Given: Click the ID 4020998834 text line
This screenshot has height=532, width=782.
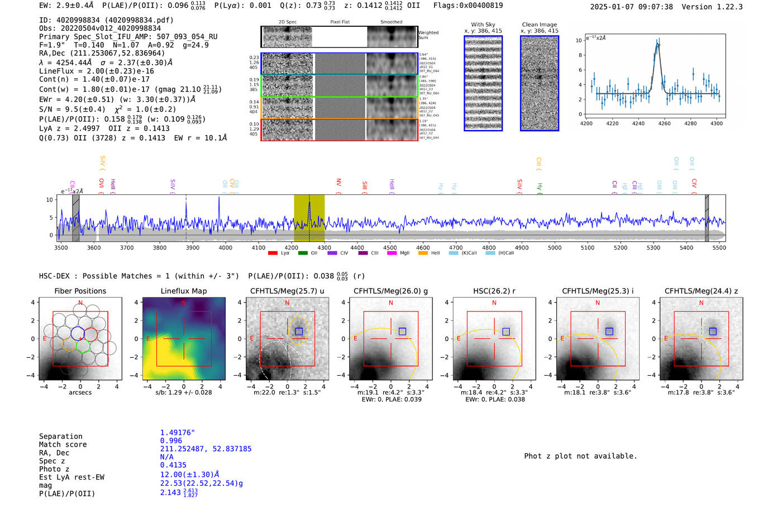Looking at the screenshot, I should tap(106, 20).
